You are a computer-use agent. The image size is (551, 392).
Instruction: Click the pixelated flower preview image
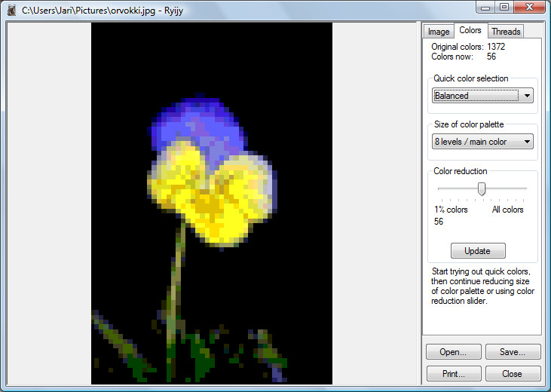click(212, 204)
